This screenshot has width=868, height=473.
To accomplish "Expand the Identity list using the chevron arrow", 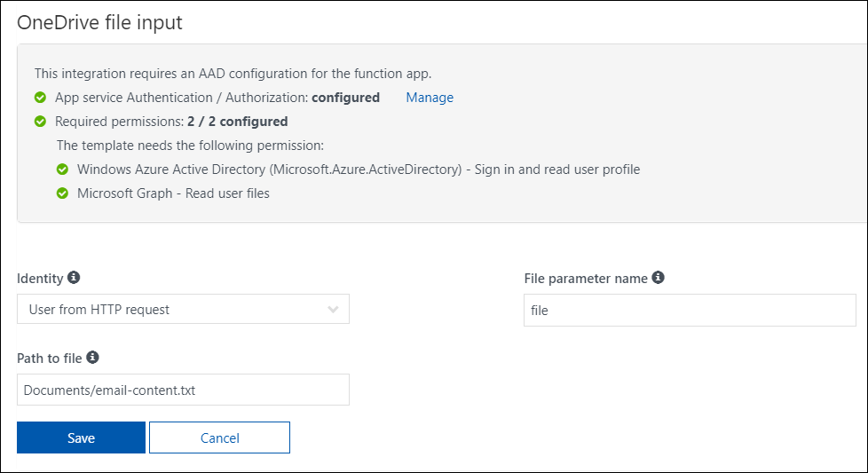I will coord(333,310).
